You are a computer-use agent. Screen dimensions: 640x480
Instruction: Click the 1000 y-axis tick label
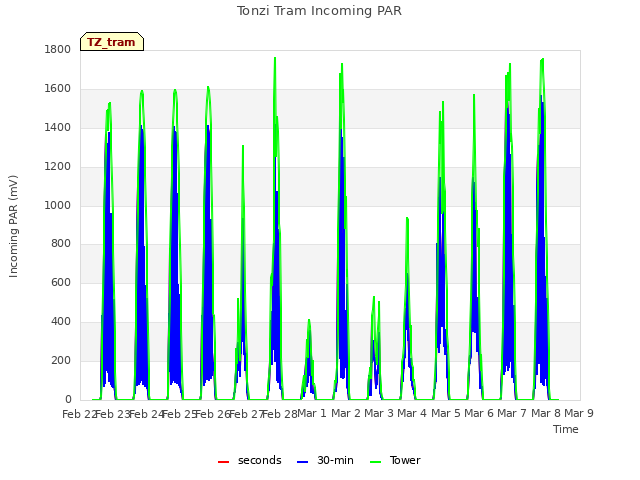[x=58, y=205]
